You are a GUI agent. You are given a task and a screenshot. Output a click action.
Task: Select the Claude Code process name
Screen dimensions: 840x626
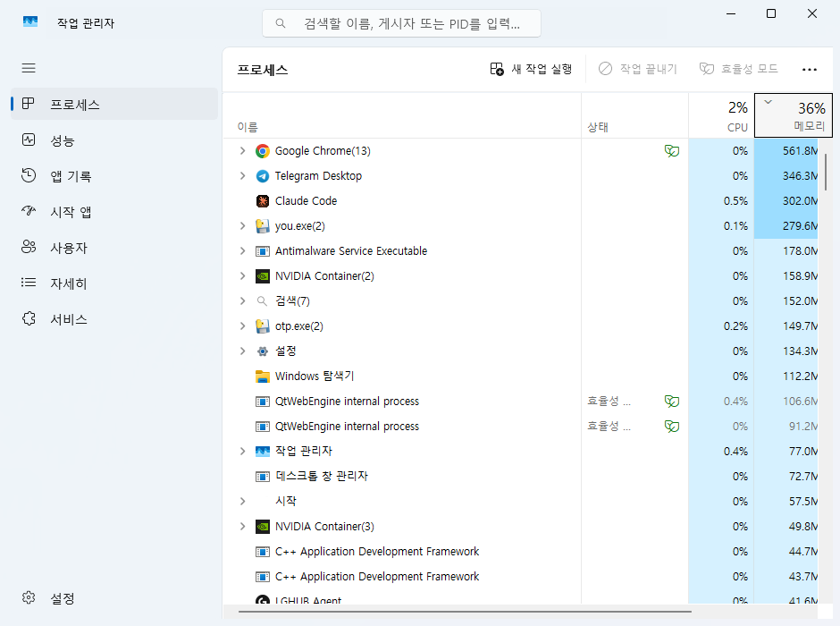[x=306, y=201]
